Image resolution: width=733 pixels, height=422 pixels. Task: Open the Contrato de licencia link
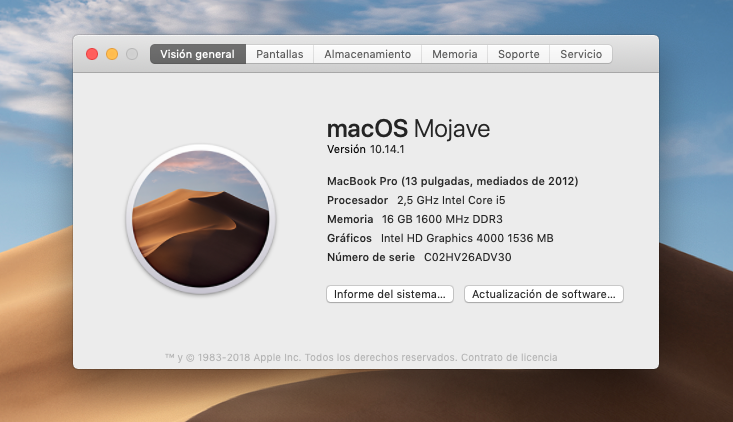[x=509, y=358]
